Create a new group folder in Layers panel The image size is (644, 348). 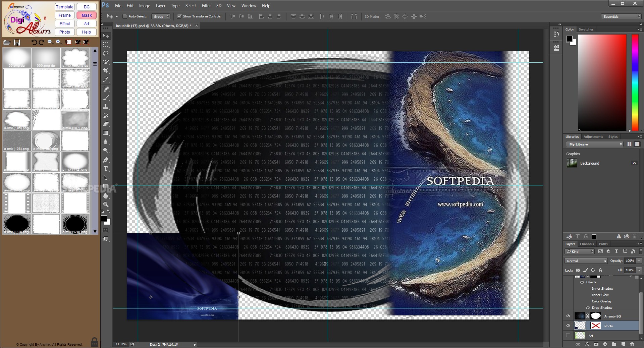tap(614, 344)
